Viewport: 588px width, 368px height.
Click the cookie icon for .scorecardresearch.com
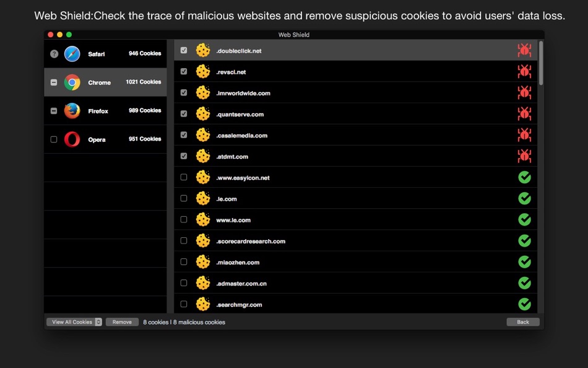coord(203,241)
